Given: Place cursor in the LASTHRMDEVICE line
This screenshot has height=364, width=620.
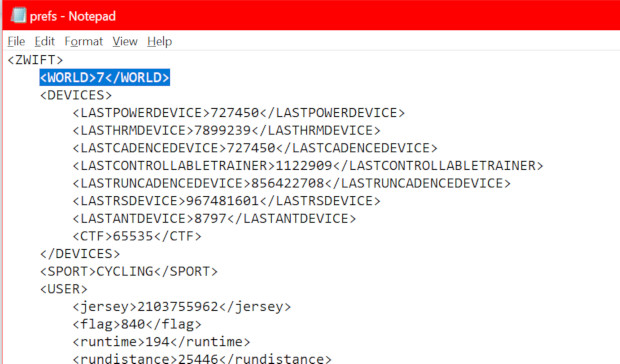Looking at the screenshot, I should pos(226,130).
